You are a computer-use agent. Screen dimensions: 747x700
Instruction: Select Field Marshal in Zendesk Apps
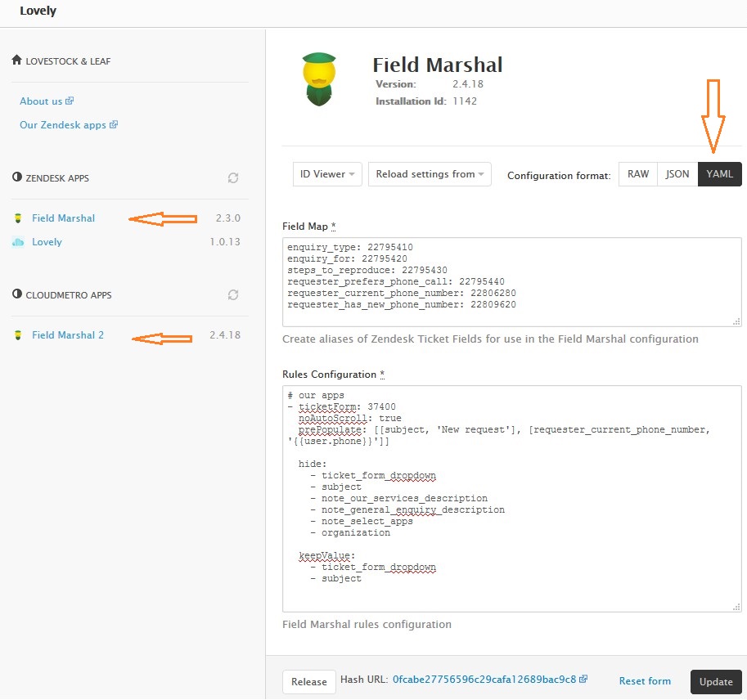pyautogui.click(x=63, y=218)
